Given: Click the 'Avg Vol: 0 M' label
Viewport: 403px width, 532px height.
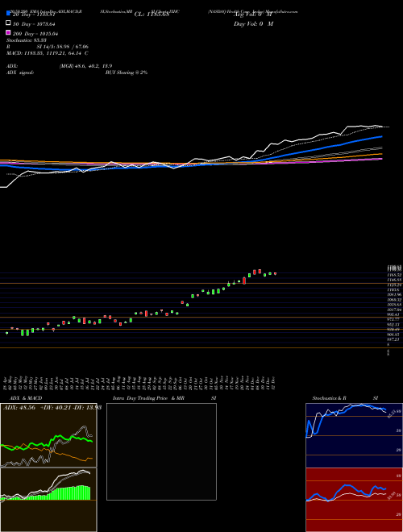Looking at the screenshot, I should (252, 15).
